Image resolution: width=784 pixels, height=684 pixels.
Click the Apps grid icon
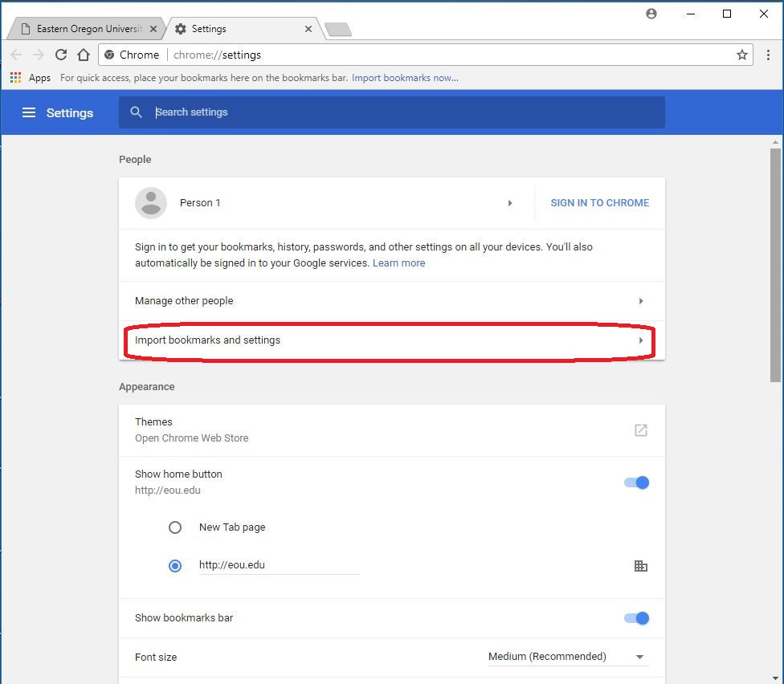click(x=16, y=78)
